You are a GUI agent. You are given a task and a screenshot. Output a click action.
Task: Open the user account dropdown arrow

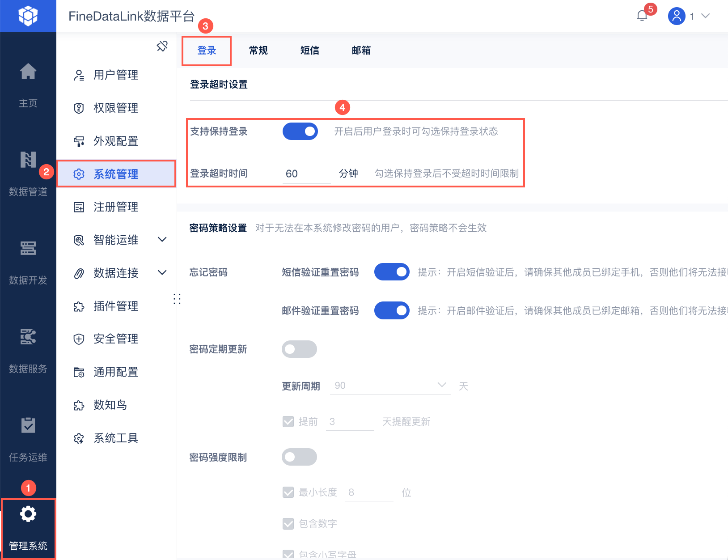(x=706, y=16)
